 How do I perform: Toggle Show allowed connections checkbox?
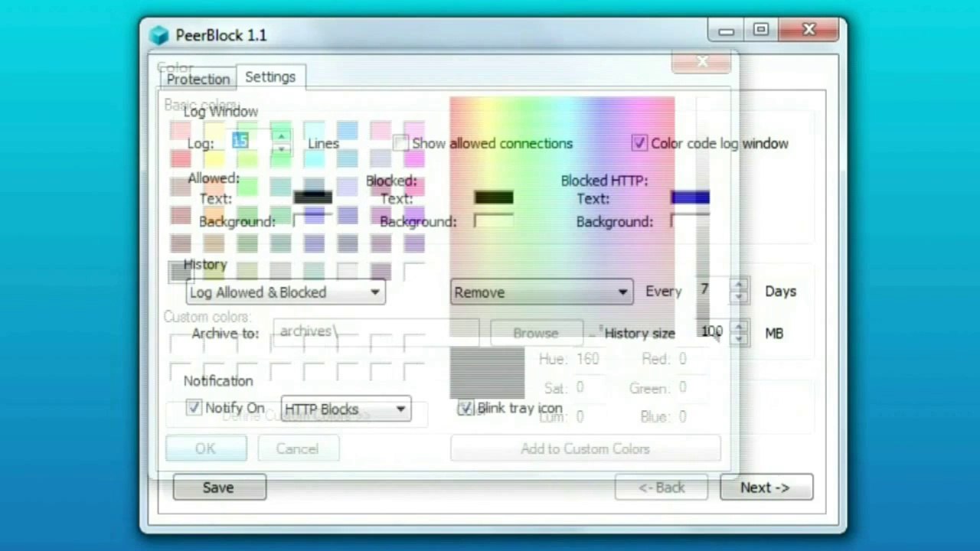[x=400, y=143]
